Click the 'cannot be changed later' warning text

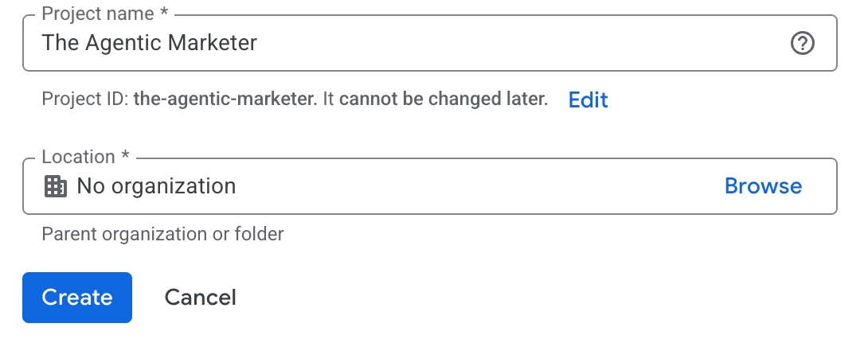pyautogui.click(x=444, y=99)
